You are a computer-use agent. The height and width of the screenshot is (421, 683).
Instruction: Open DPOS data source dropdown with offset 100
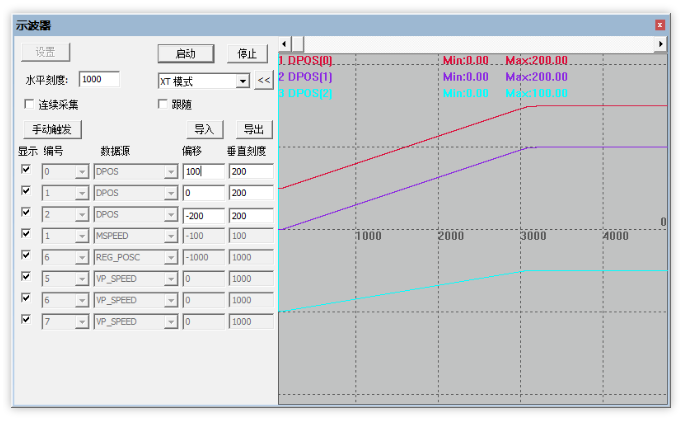click(x=171, y=172)
